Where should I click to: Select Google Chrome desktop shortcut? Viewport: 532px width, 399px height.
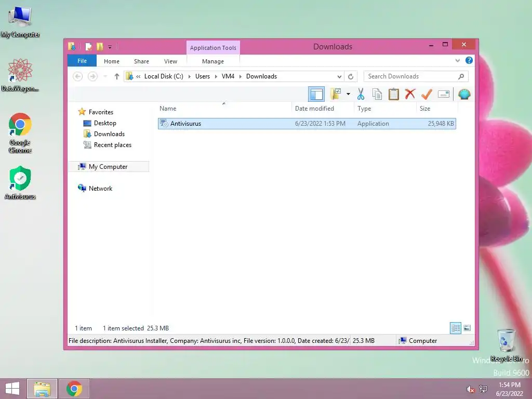pyautogui.click(x=20, y=134)
